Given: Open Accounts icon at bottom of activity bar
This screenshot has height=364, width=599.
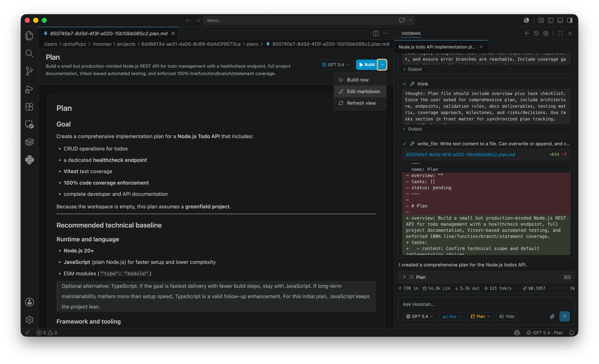Looking at the screenshot, I should tap(30, 302).
